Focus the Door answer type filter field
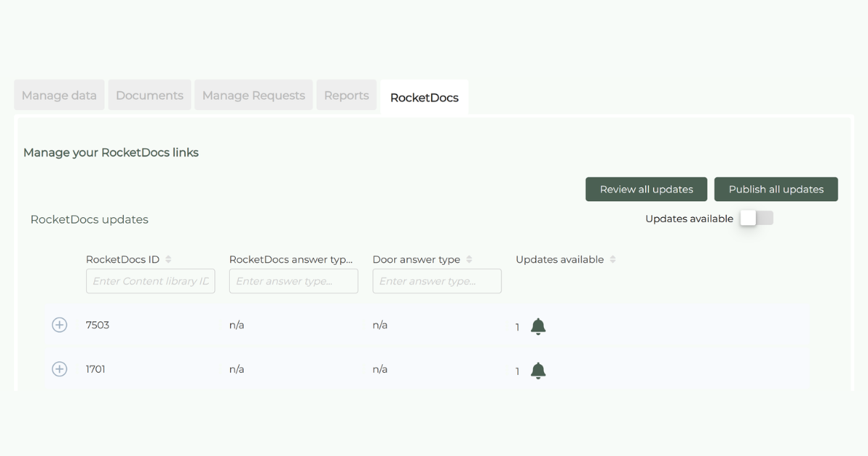The image size is (868, 456). coord(437,282)
